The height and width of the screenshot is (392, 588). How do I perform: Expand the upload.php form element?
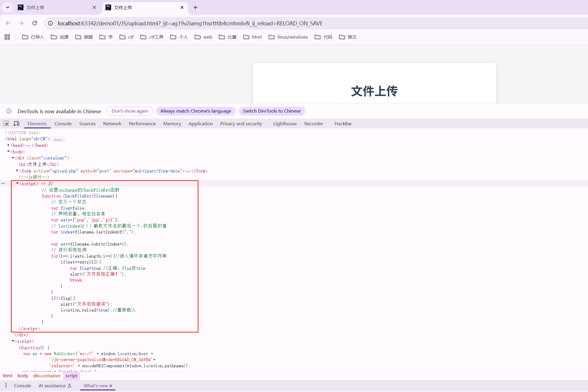(x=17, y=171)
